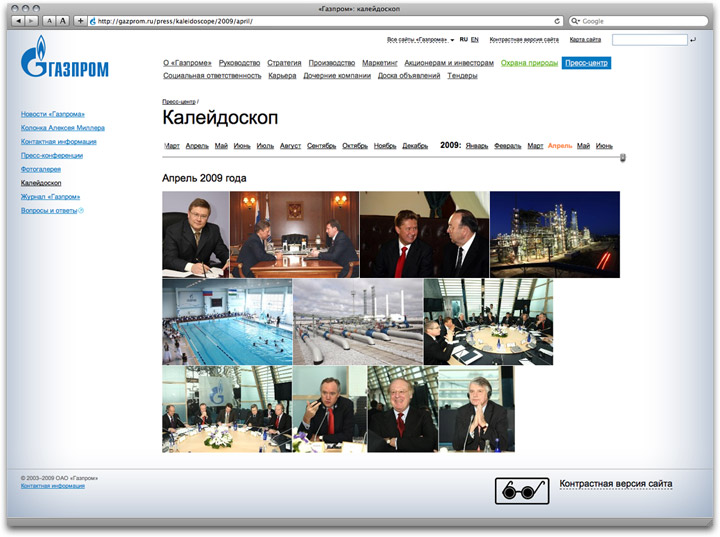Open the night refinery plant photo
Screen dimensions: 720x537
(x=554, y=235)
